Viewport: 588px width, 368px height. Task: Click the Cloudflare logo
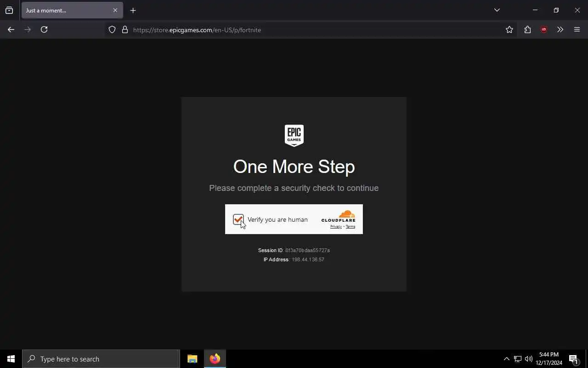coord(339,216)
